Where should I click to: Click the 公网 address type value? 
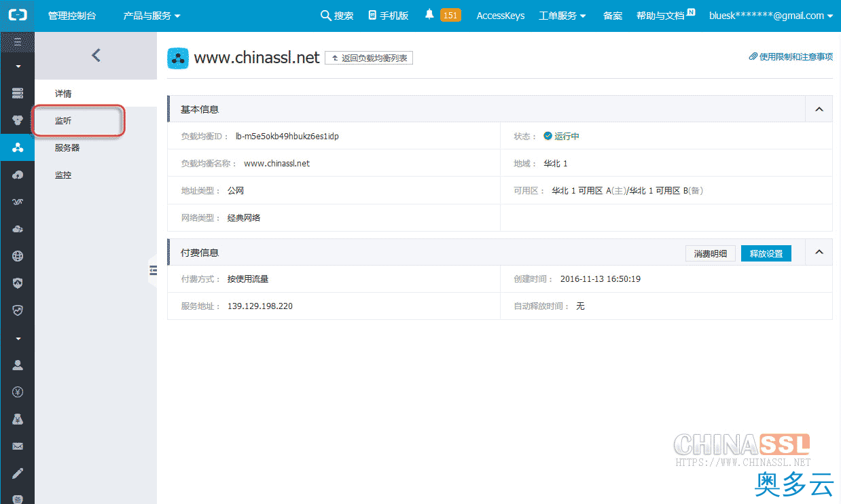point(236,191)
